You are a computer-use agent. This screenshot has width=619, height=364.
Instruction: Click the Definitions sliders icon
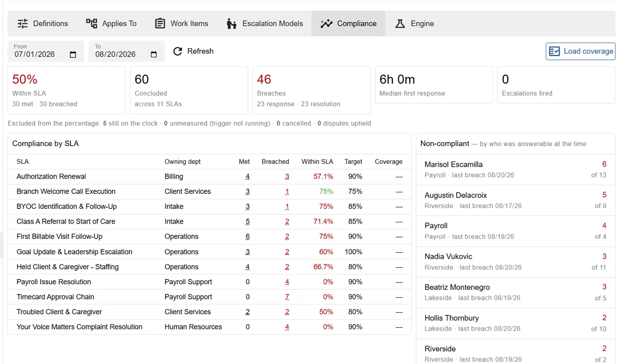click(23, 23)
